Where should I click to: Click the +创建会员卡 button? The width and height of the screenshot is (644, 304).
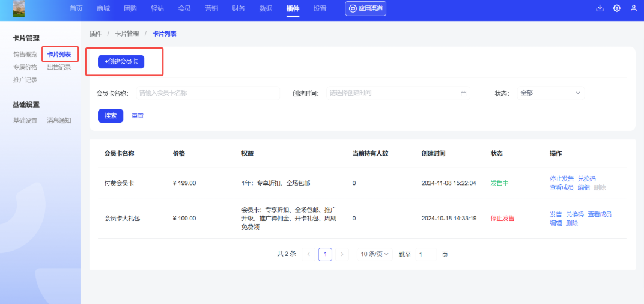coord(121,62)
